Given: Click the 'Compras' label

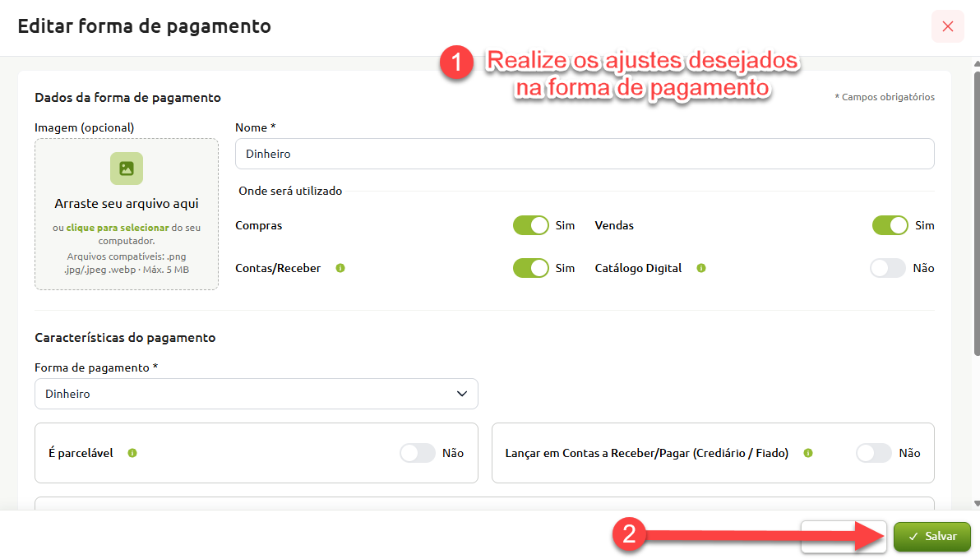Looking at the screenshot, I should coord(259,226).
